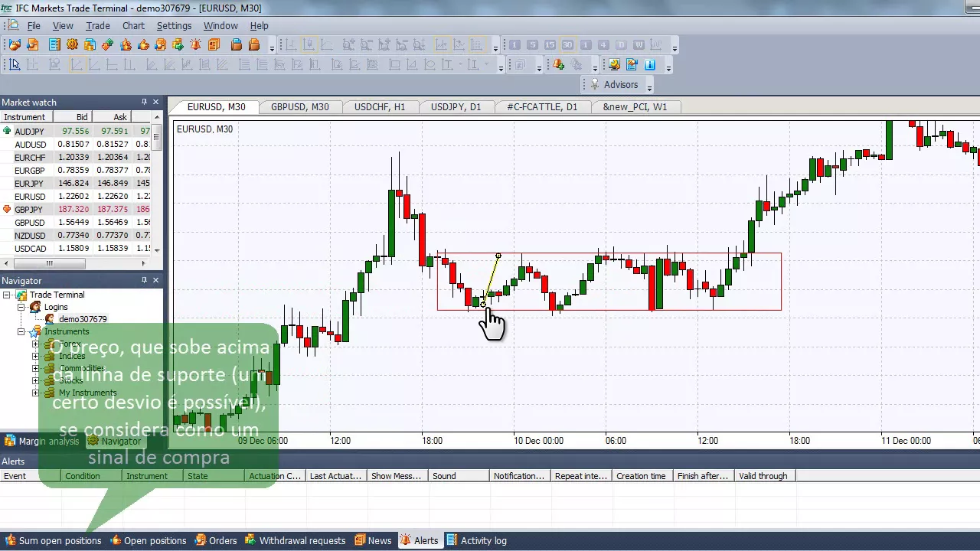Select the crosshair tool in drawing toolbar
This screenshot has height=551, width=980.
tap(32, 64)
